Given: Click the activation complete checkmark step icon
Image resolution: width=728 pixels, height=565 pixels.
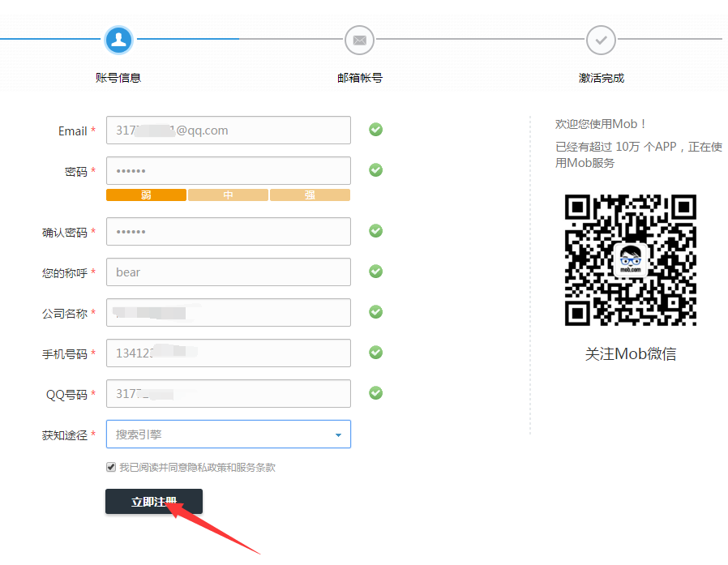Looking at the screenshot, I should click(x=601, y=39).
